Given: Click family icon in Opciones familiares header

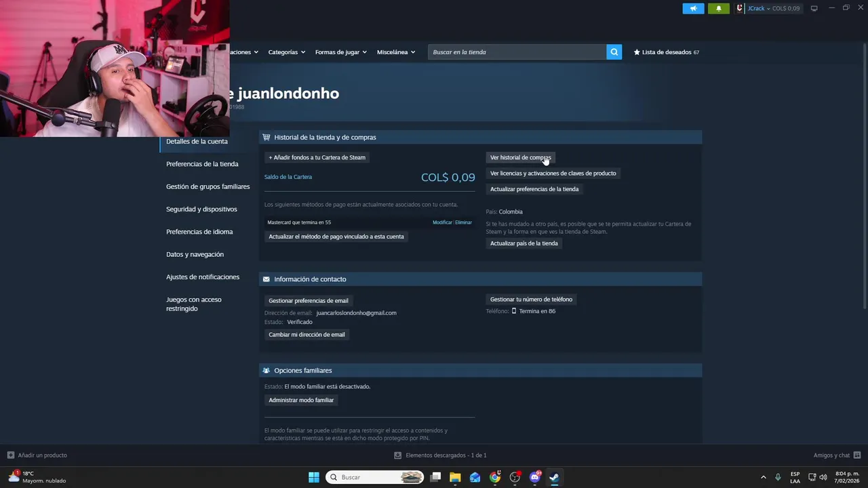Looking at the screenshot, I should [267, 371].
